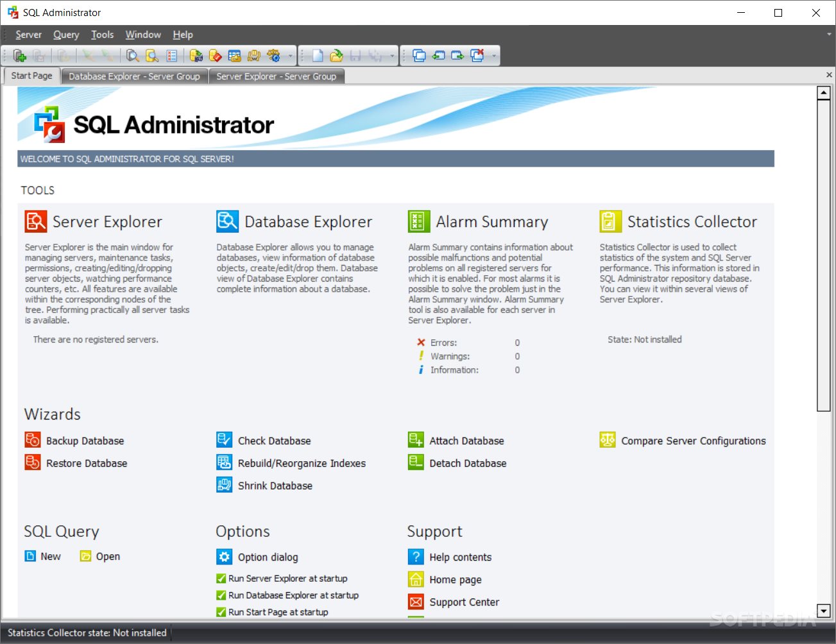Expand the first toolbar's overflow dropdown arrow
The height and width of the screenshot is (644, 836).
(x=291, y=56)
